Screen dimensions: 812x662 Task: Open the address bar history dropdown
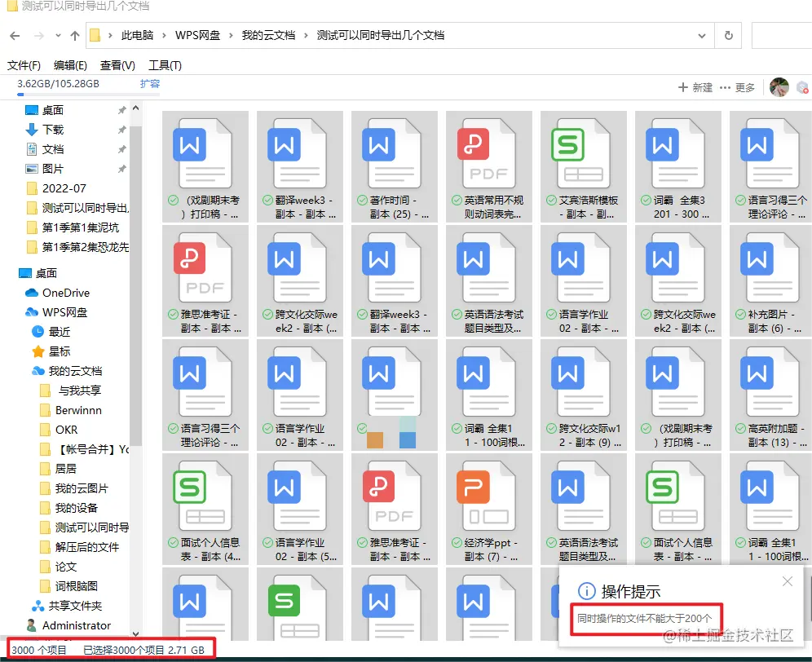pyautogui.click(x=703, y=35)
